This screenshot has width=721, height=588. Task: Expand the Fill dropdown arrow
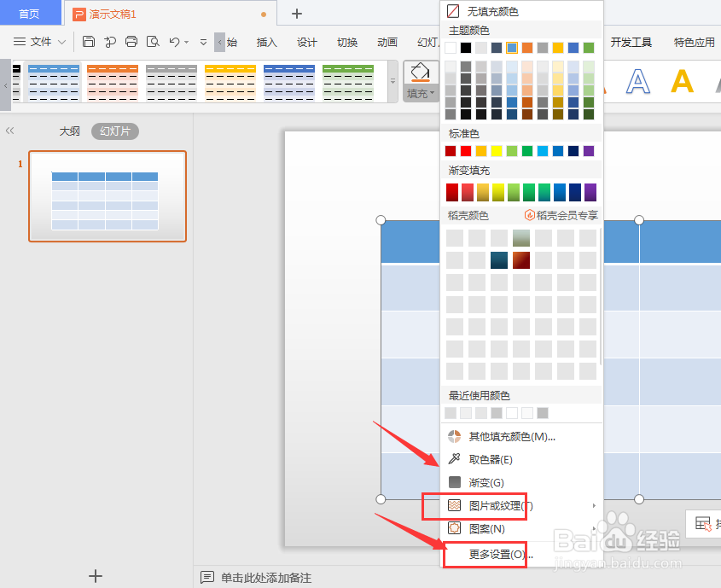click(433, 93)
